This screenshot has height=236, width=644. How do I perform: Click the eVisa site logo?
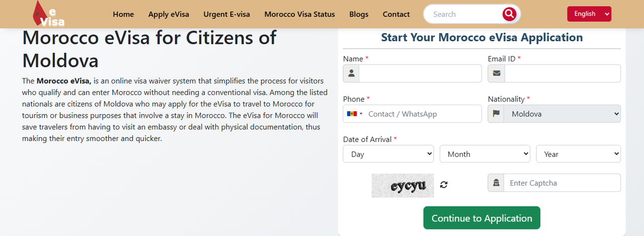49,14
